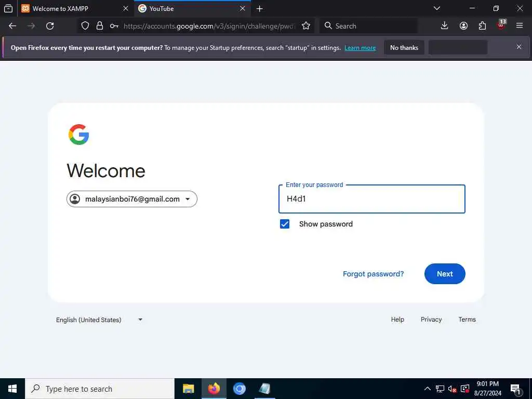532x399 pixels.
Task: Switch account via malaysianboi76@gmail.com dropdown
Action: click(x=131, y=199)
